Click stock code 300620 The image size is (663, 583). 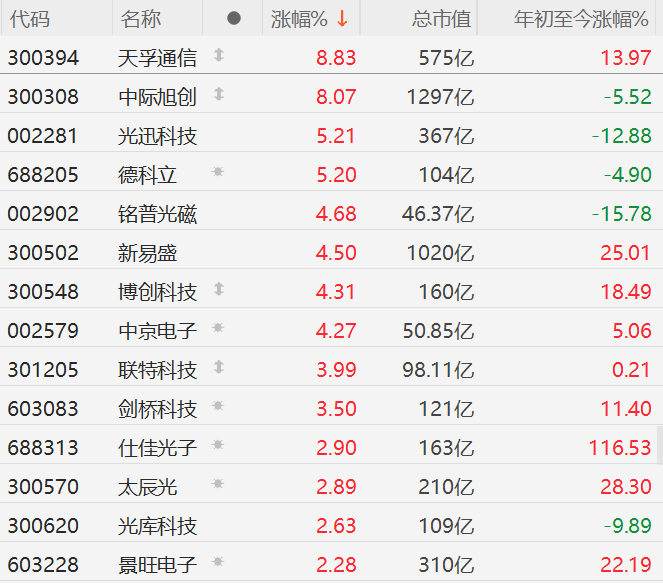coord(43,526)
